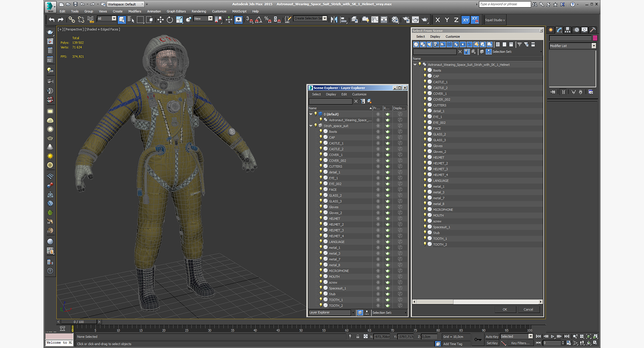Click the Angle Snap toggle icon
Viewport: 644px width, 348px height.
pos(258,20)
